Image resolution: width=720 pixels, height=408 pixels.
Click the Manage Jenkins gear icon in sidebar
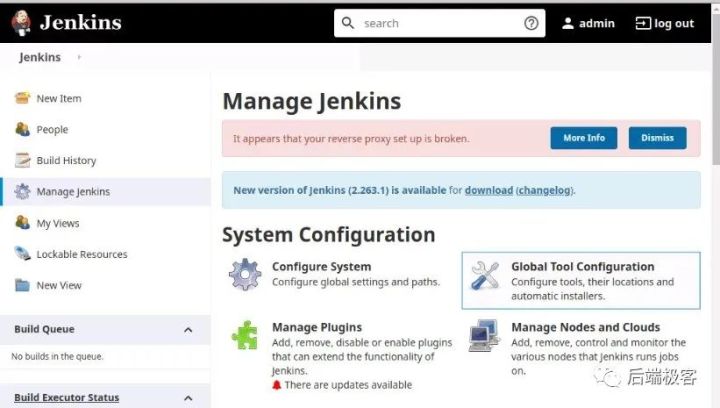[x=22, y=191]
